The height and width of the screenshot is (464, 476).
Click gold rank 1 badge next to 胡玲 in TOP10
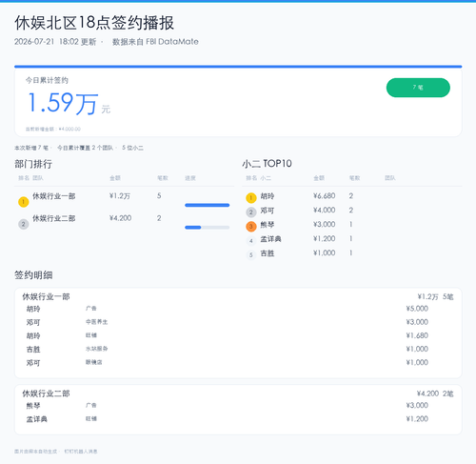(251, 198)
